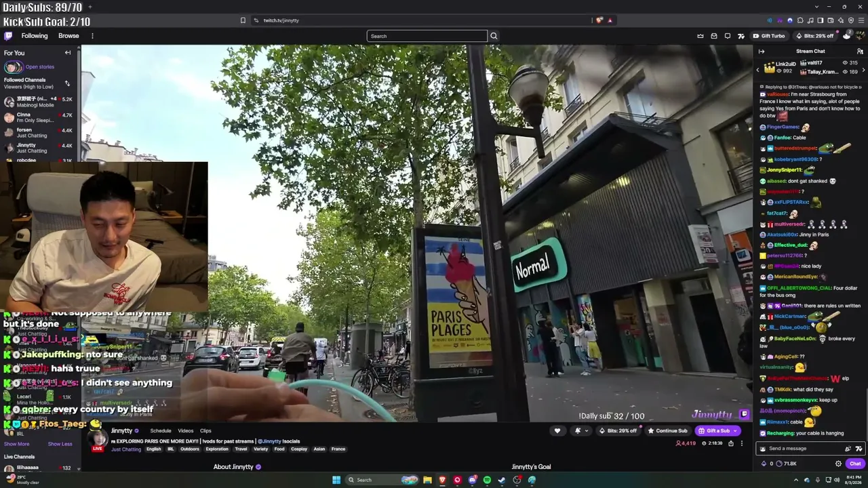Click the Bits 29% off button below video
The height and width of the screenshot is (488, 868).
617,430
